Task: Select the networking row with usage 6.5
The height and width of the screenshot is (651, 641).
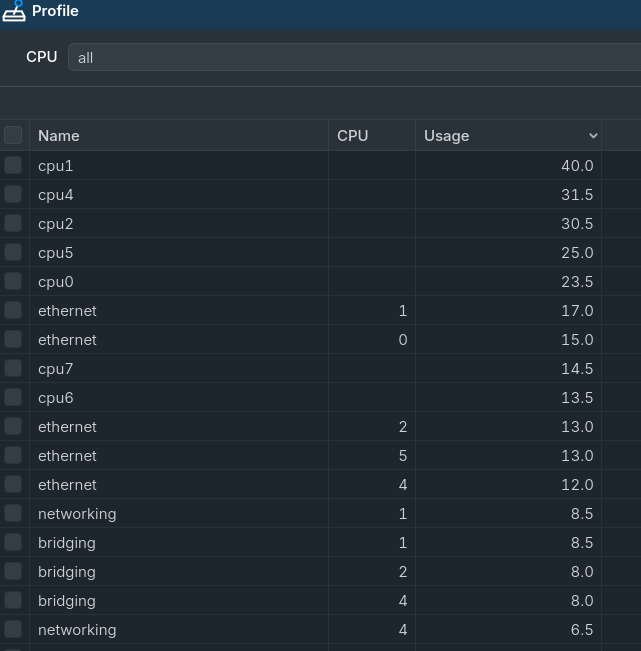Action: (300, 630)
